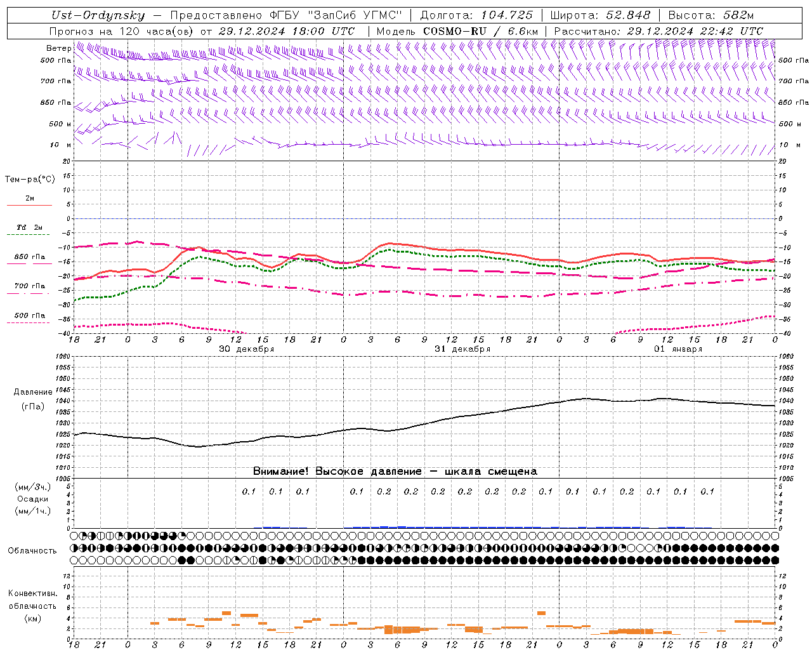Click the left '500 гПа' wind level label

56,60
